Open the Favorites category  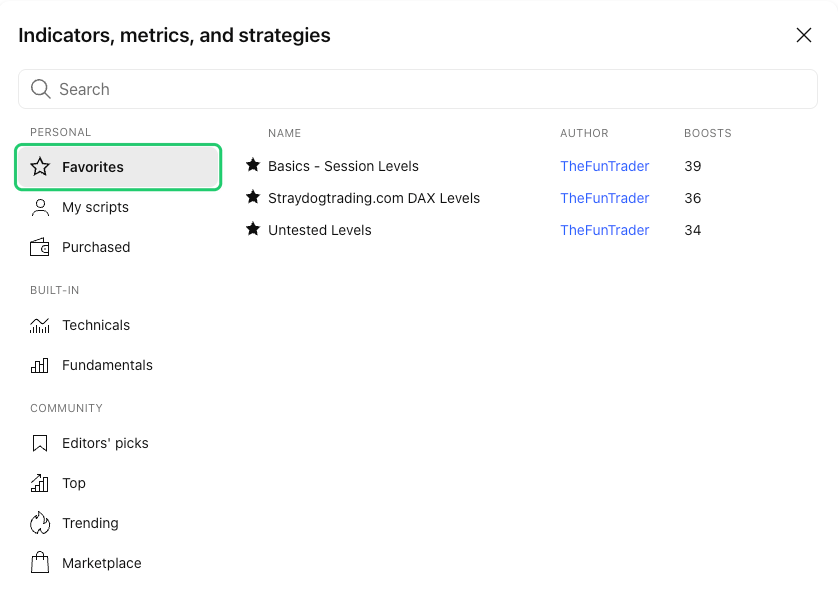point(118,167)
